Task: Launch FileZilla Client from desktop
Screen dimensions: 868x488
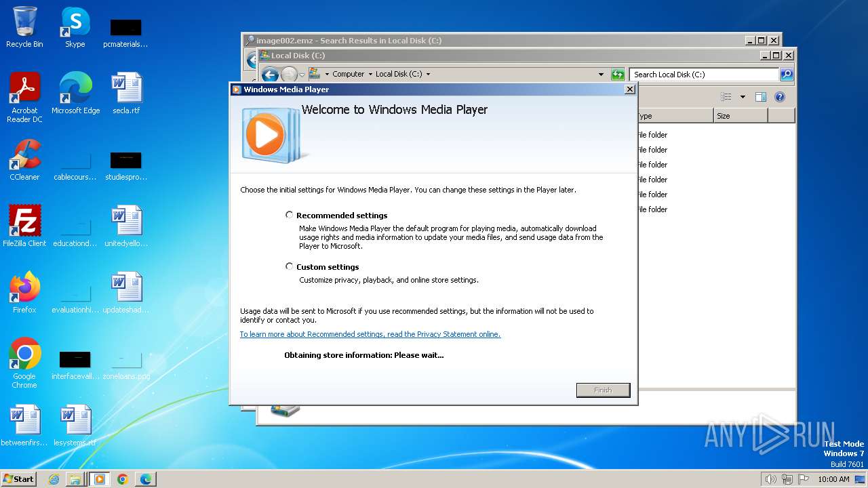Action: pos(24,227)
